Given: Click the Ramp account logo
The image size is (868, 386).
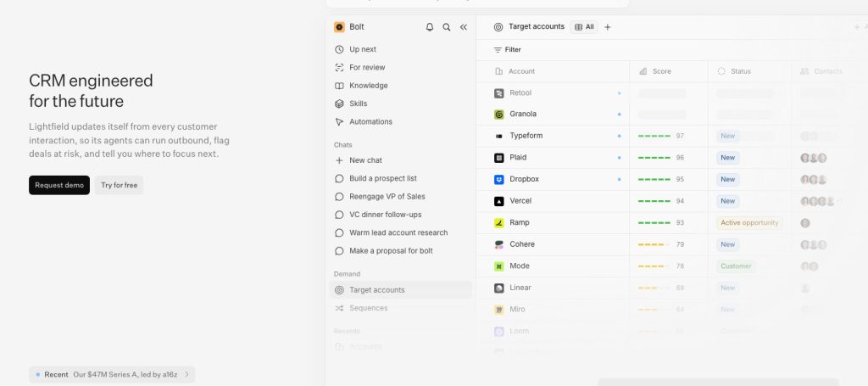Looking at the screenshot, I should 498,222.
